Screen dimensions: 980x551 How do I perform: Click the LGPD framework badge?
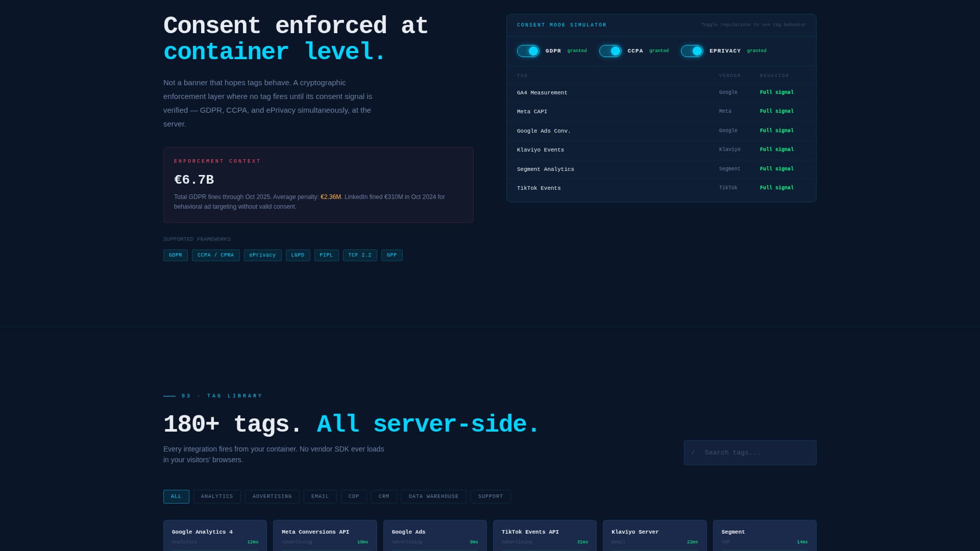298,255
